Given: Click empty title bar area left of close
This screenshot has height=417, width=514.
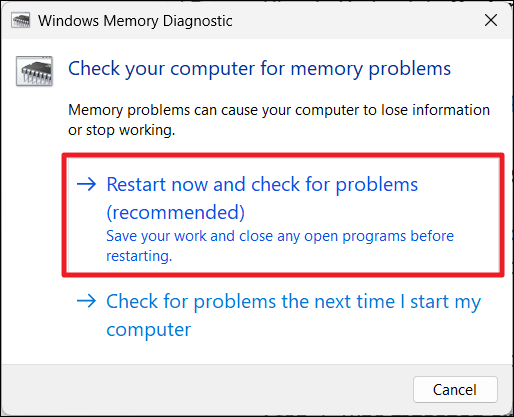Looking at the screenshot, I should point(357,20).
